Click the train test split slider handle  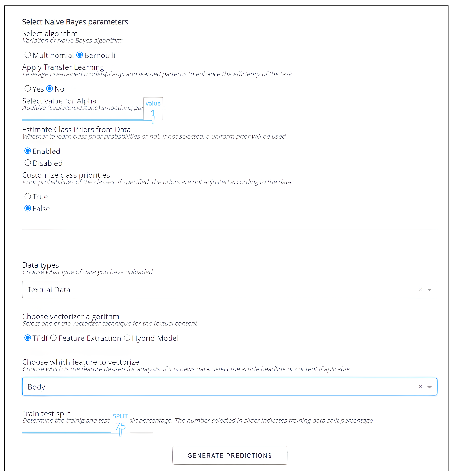(x=120, y=433)
